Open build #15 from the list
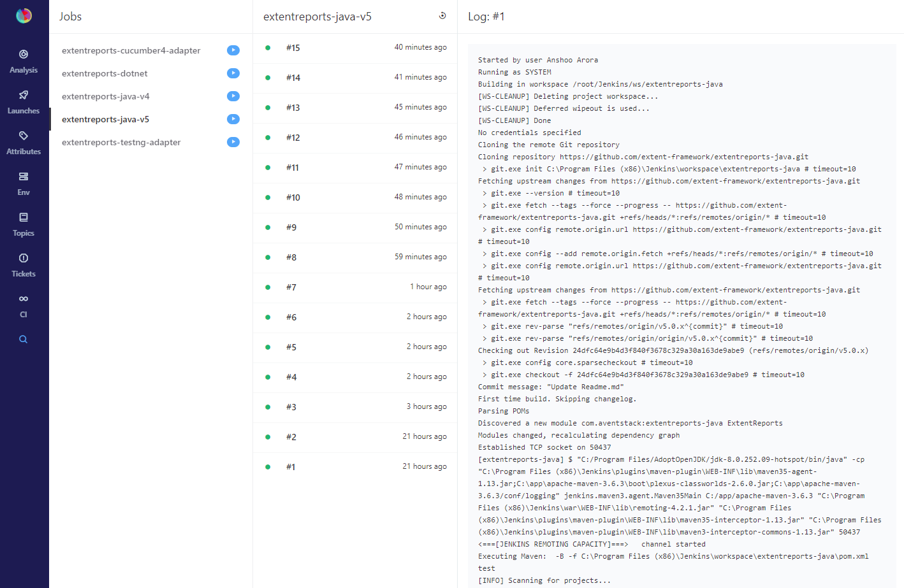 click(x=293, y=48)
